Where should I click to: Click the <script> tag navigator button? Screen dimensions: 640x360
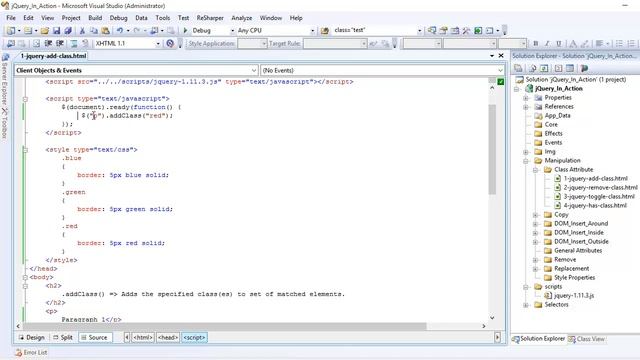[194, 338]
